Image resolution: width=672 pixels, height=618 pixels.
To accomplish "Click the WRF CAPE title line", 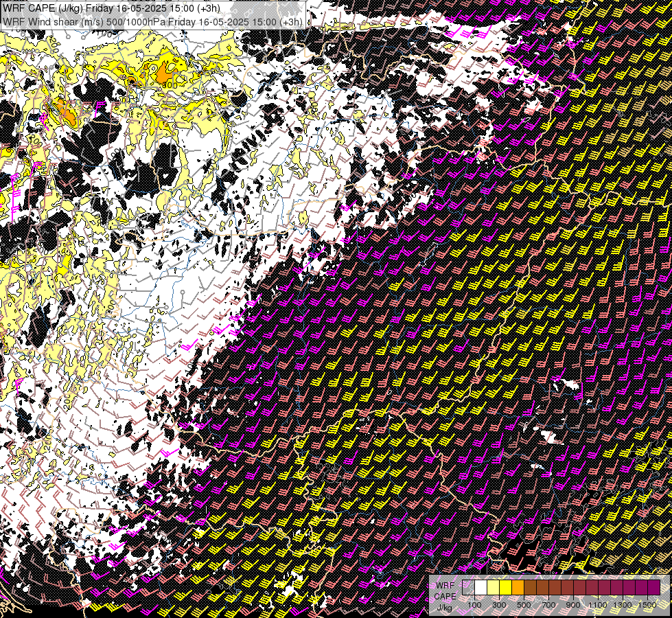I will coord(111,8).
